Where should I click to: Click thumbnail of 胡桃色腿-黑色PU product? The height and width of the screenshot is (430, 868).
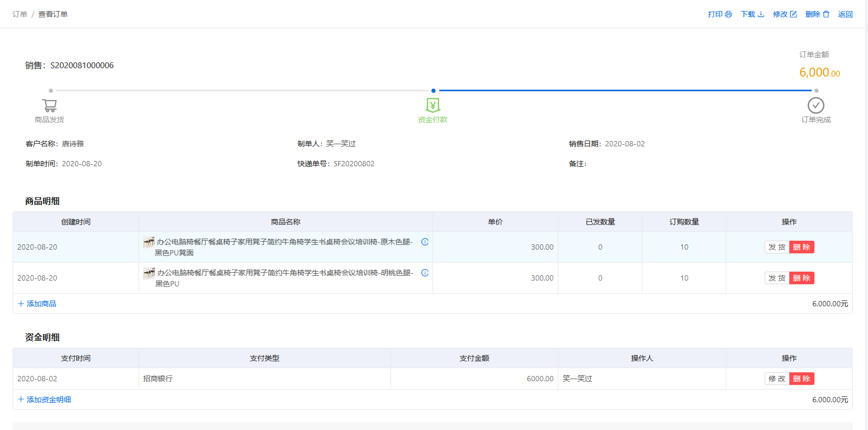tap(149, 273)
